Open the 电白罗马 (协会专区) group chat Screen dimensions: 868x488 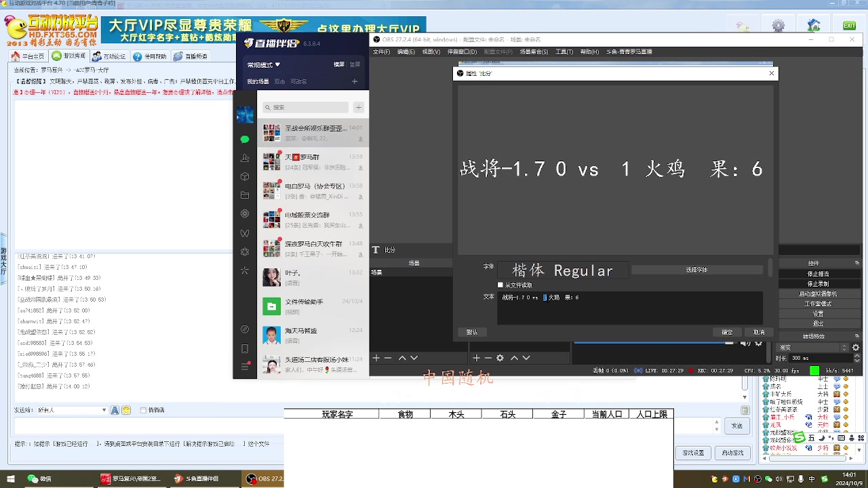(313, 190)
